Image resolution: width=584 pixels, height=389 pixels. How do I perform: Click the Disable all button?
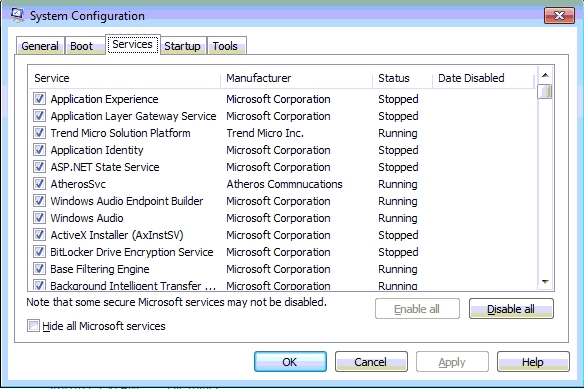511,309
